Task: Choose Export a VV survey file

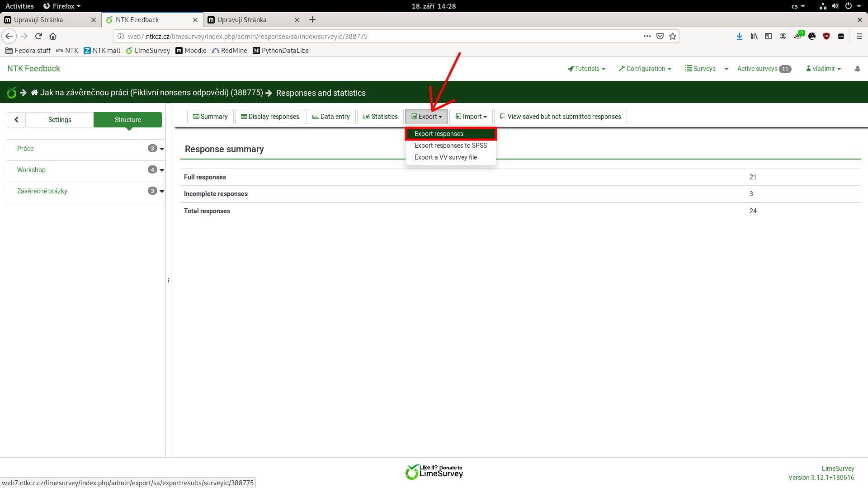Action: coord(445,157)
